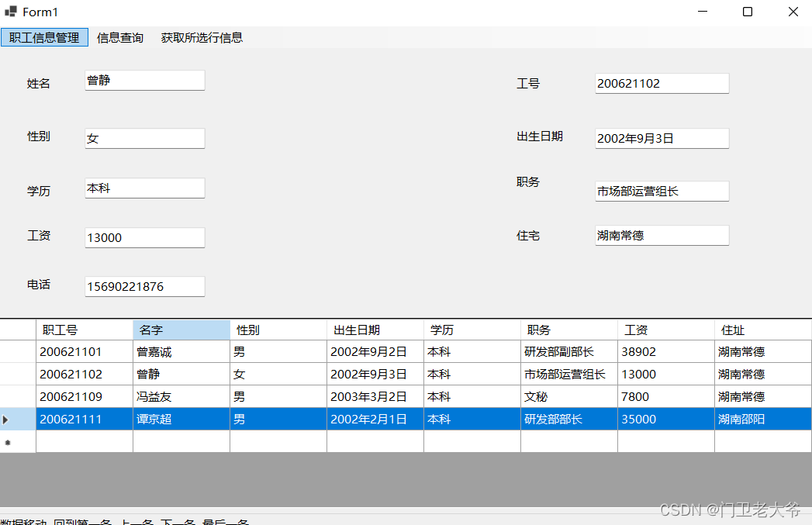Select the grid salary cell 13000

tap(665, 374)
